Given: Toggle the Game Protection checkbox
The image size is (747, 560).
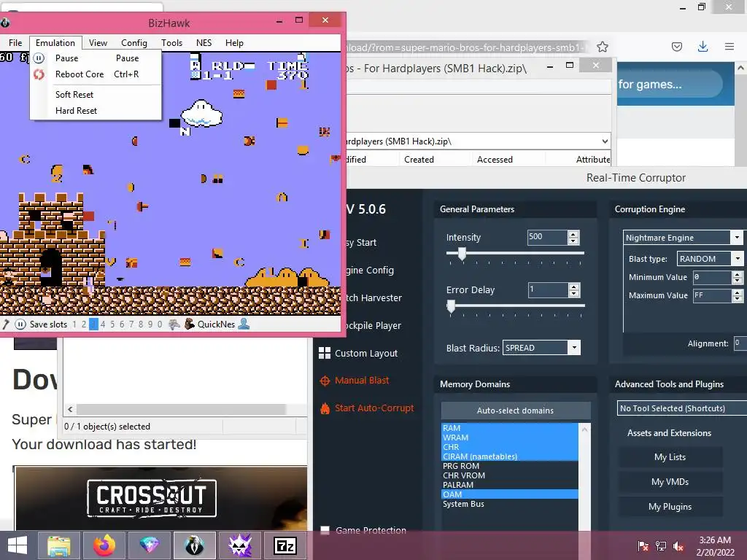Looking at the screenshot, I should pos(325,530).
